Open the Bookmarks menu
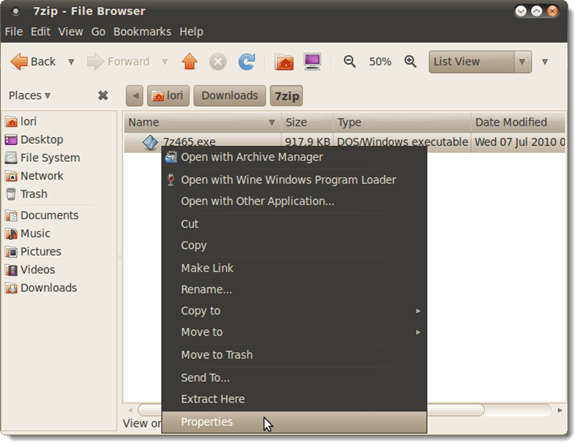This screenshot has height=447, width=580. click(x=142, y=32)
